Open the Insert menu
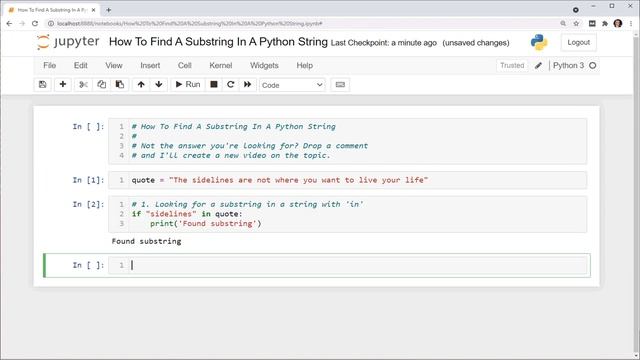The width and height of the screenshot is (640, 360). 150,65
